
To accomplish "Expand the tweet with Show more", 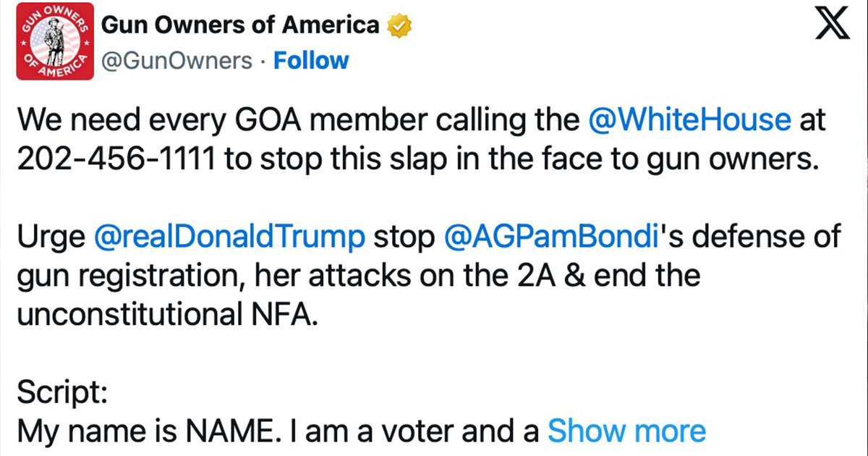I will 626,431.
